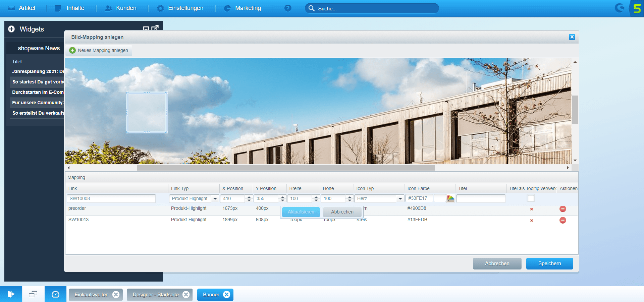Increase the Breite spinner value
Image resolution: width=644 pixels, height=302 pixels.
point(316,197)
